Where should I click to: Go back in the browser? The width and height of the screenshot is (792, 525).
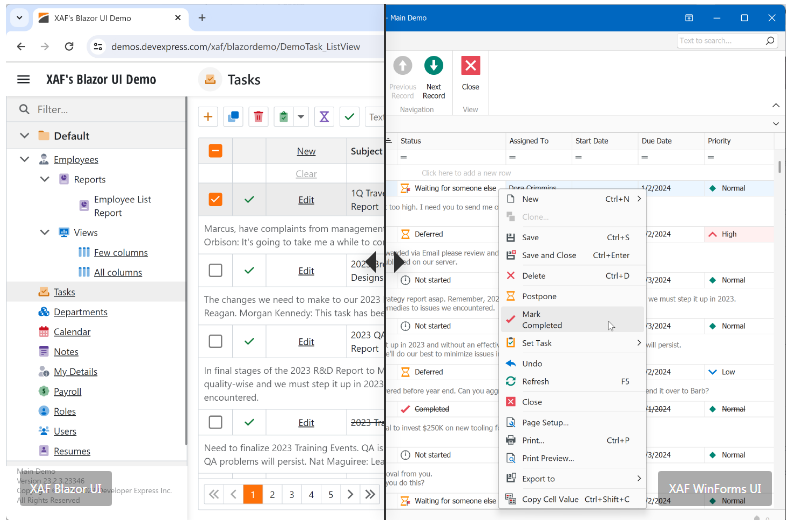click(x=21, y=46)
